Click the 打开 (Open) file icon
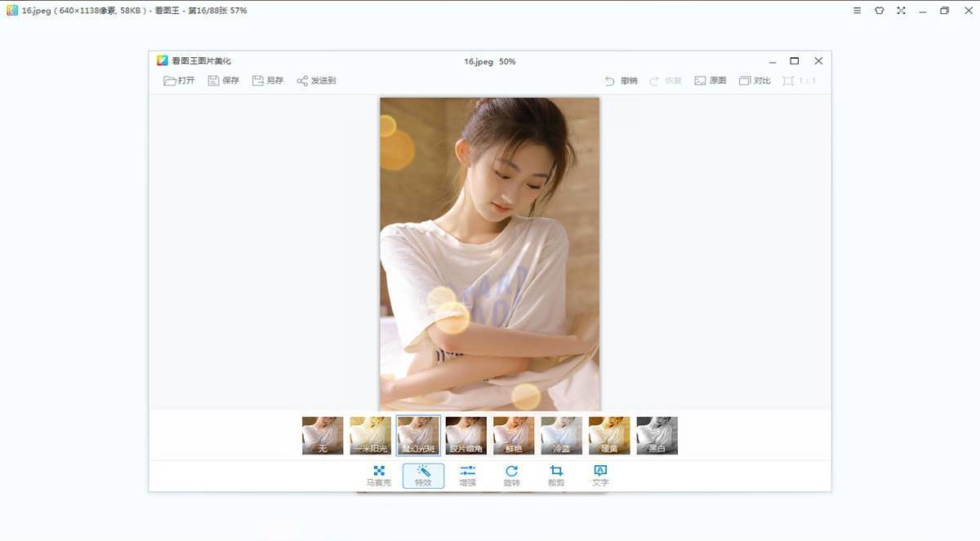This screenshot has width=980, height=541. point(170,81)
